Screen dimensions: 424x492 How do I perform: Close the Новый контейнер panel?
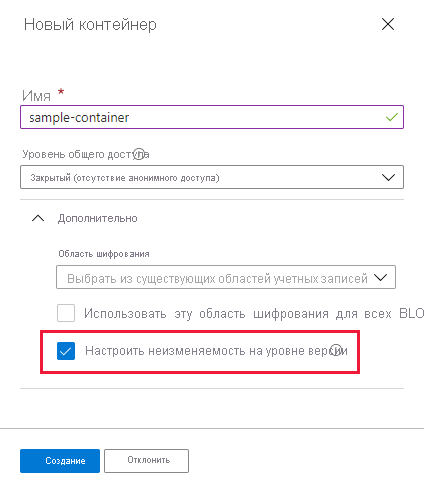[x=388, y=24]
